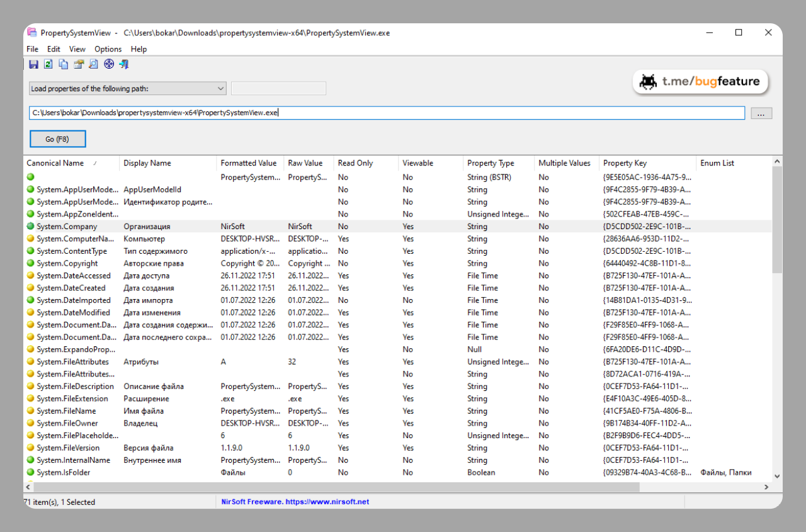Click the file path input field

click(387, 113)
